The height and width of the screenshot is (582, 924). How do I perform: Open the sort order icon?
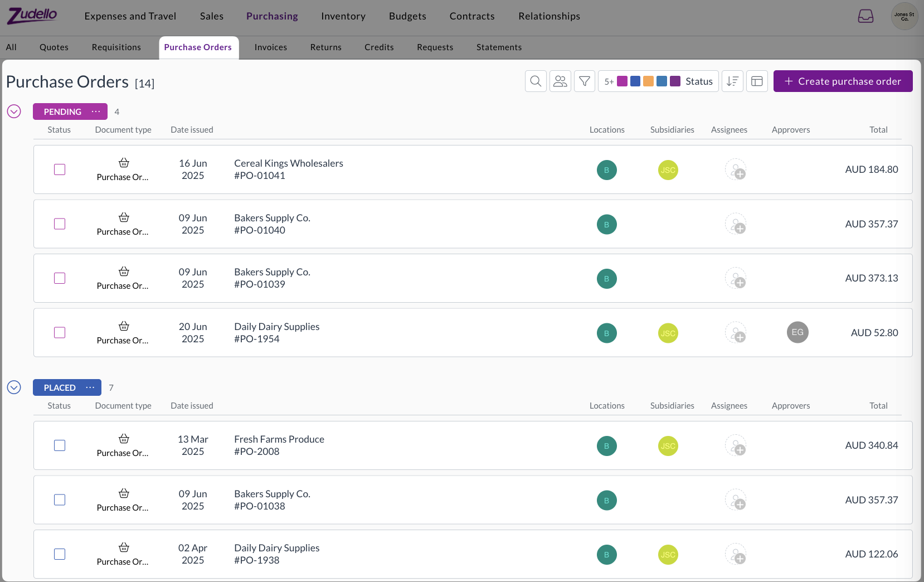click(732, 81)
